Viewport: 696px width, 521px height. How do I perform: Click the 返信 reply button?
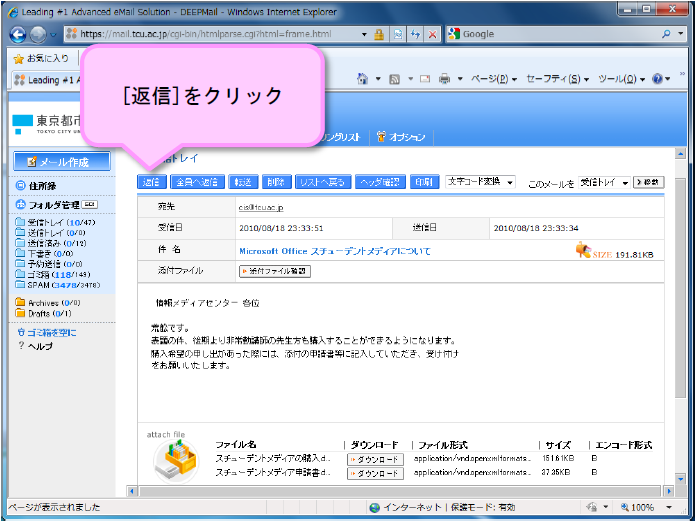pyautogui.click(x=151, y=182)
